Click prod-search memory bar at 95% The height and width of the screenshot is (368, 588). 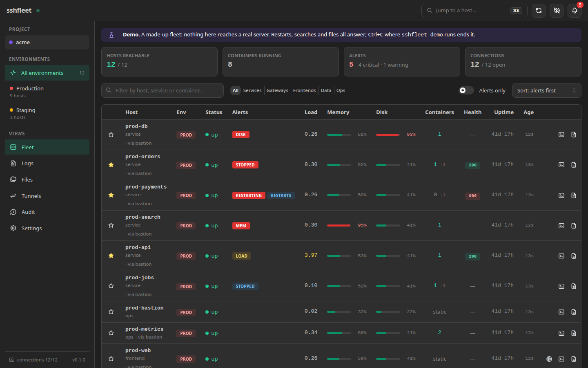339,225
